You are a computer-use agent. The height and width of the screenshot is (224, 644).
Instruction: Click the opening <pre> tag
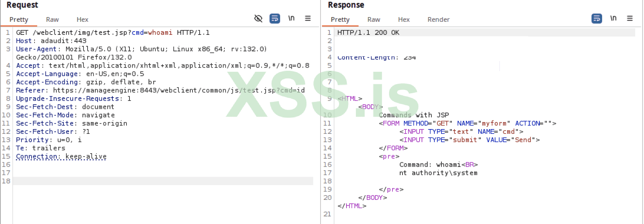(x=389, y=156)
